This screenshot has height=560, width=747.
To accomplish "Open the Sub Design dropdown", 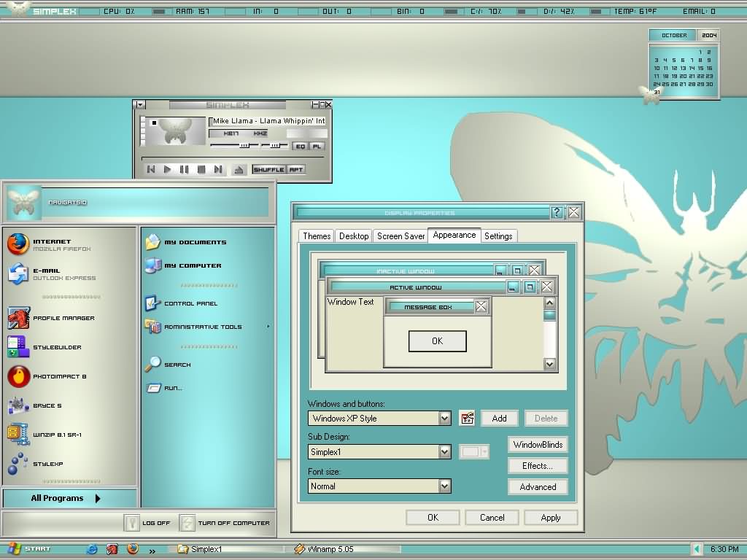I will pyautogui.click(x=444, y=452).
